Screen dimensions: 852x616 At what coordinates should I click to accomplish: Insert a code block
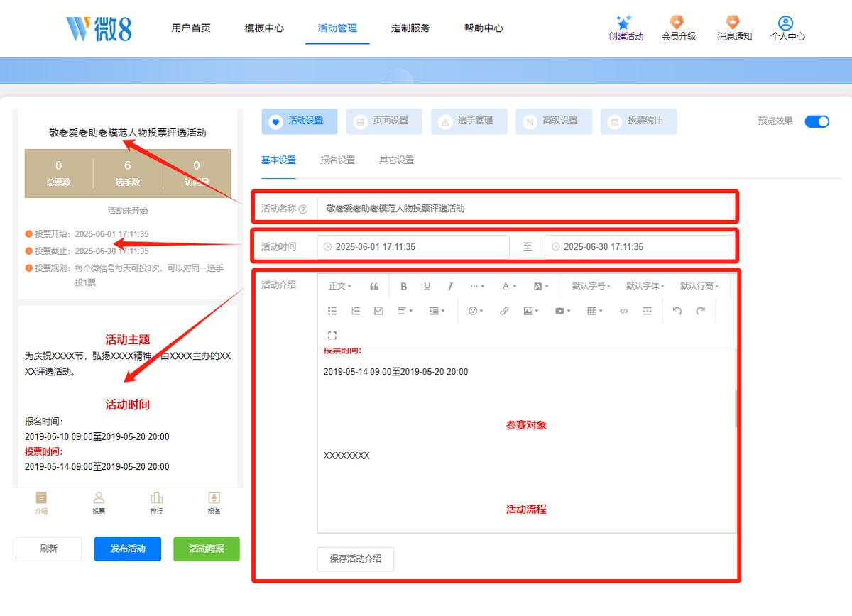tap(623, 311)
